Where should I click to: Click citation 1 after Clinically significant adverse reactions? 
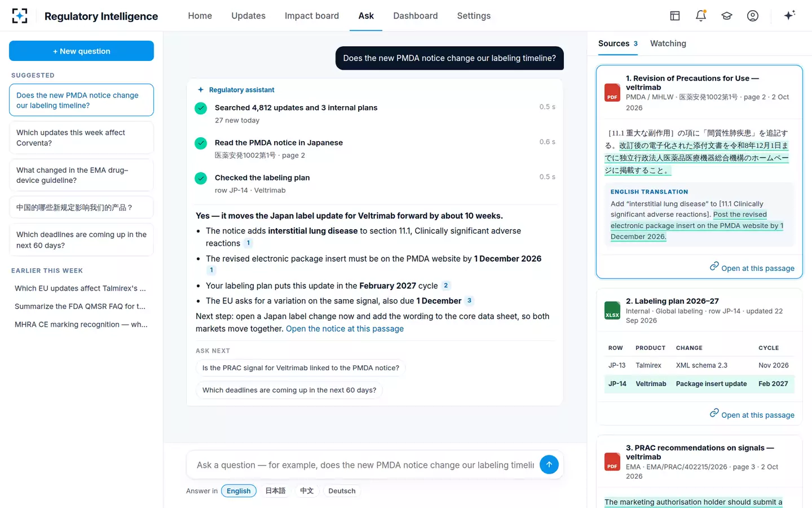[248, 243]
